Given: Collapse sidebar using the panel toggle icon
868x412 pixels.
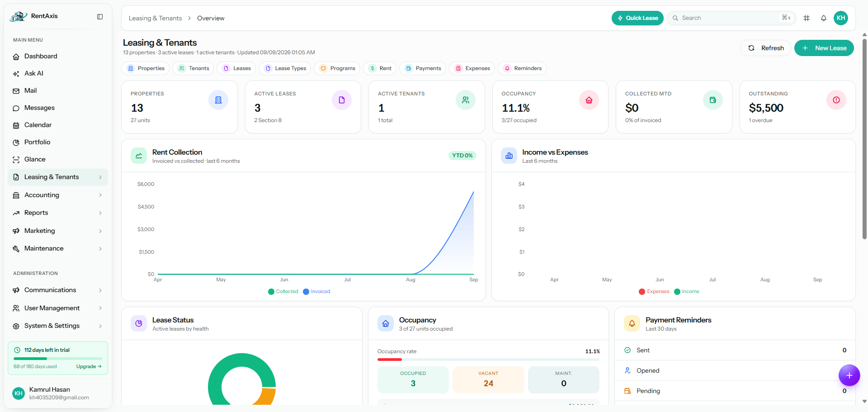Looking at the screenshot, I should 100,17.
